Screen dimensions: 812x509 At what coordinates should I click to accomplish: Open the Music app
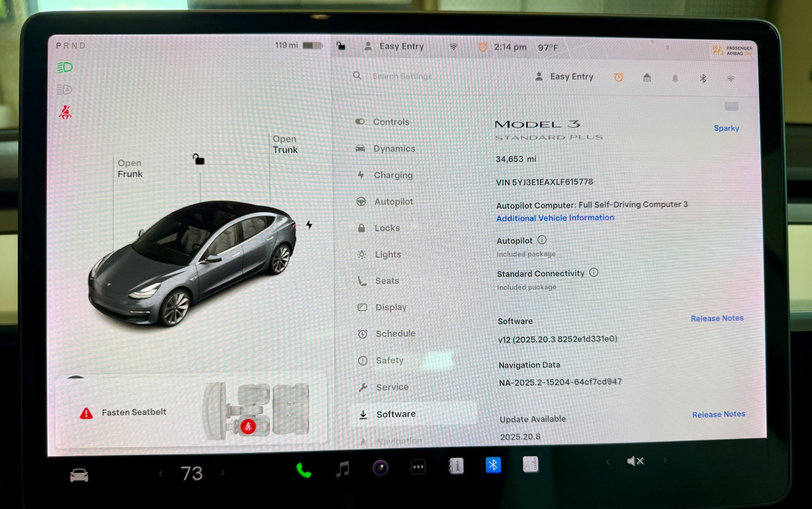pos(343,469)
